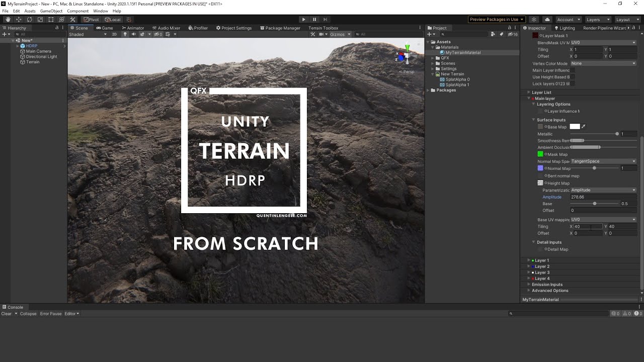Switch to the Profiler tab
This screenshot has height=362, width=644.
(198, 28)
